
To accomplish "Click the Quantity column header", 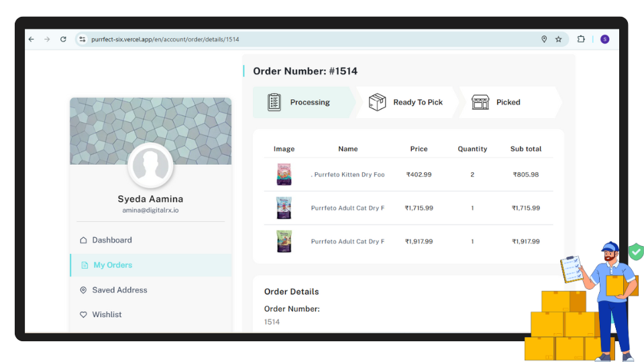I will (472, 149).
